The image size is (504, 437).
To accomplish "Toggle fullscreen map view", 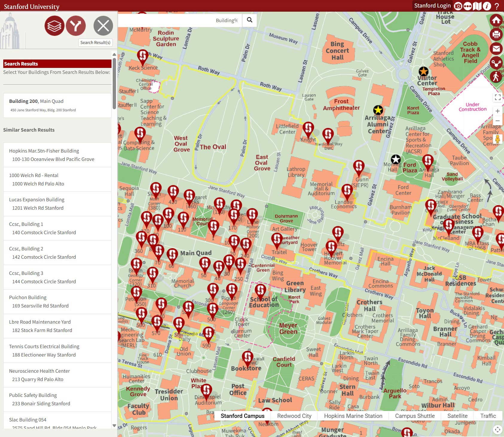I will [498, 97].
